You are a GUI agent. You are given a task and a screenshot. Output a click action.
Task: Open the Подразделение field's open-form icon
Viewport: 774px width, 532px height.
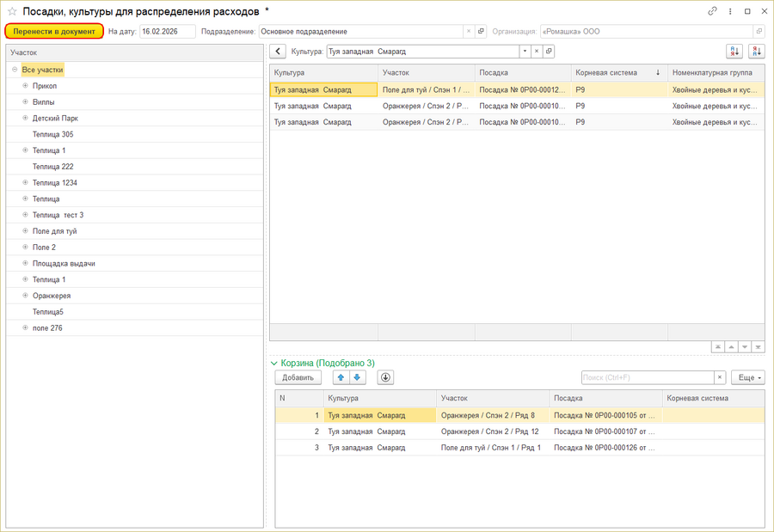pyautogui.click(x=481, y=31)
